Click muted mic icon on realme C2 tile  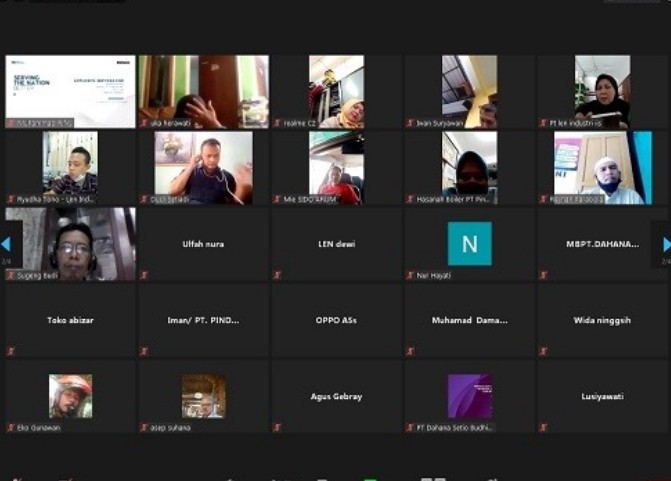coord(277,123)
